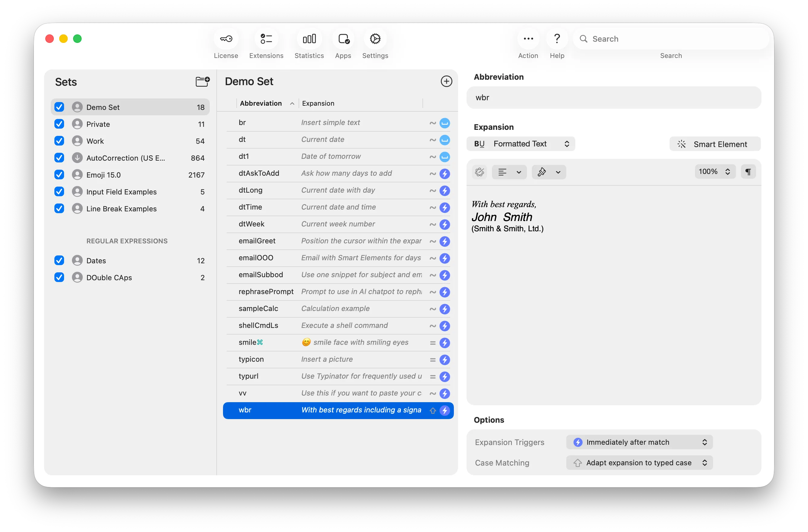
Task: Create a new set with the folder icon
Action: 202,82
